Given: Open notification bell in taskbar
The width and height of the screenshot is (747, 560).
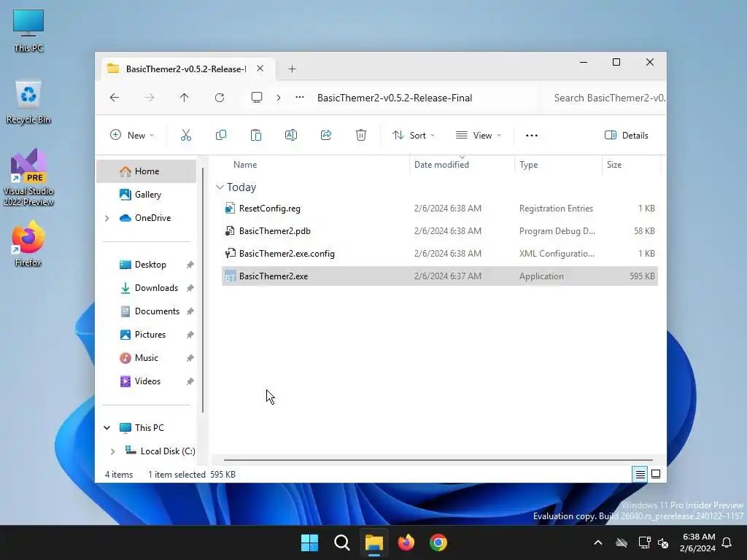Looking at the screenshot, I should coord(727,542).
